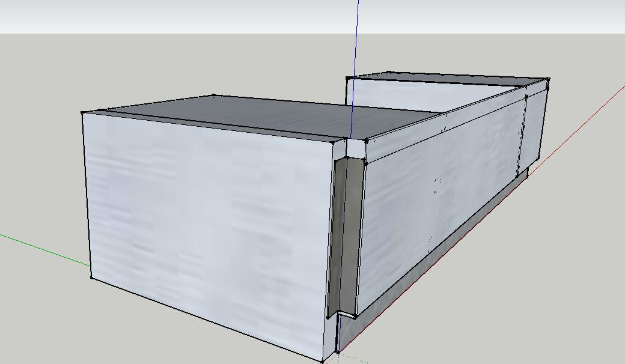Click the green axis line left of the model

[x=42, y=248]
